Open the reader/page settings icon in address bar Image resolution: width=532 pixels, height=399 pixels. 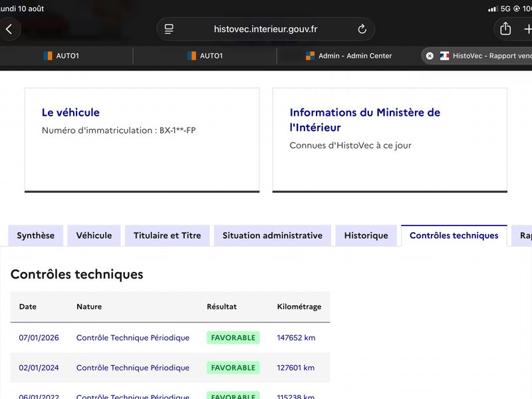point(169,29)
